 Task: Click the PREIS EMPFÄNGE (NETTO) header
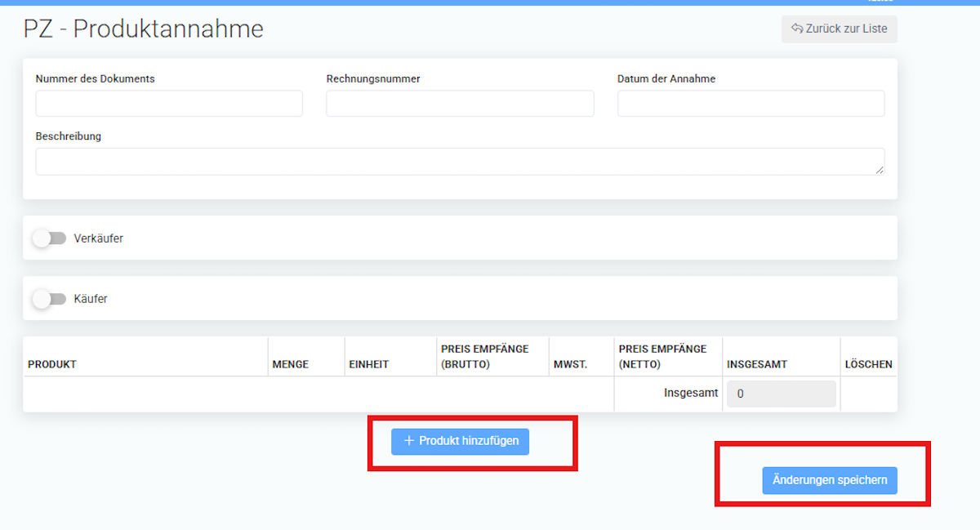[663, 357]
